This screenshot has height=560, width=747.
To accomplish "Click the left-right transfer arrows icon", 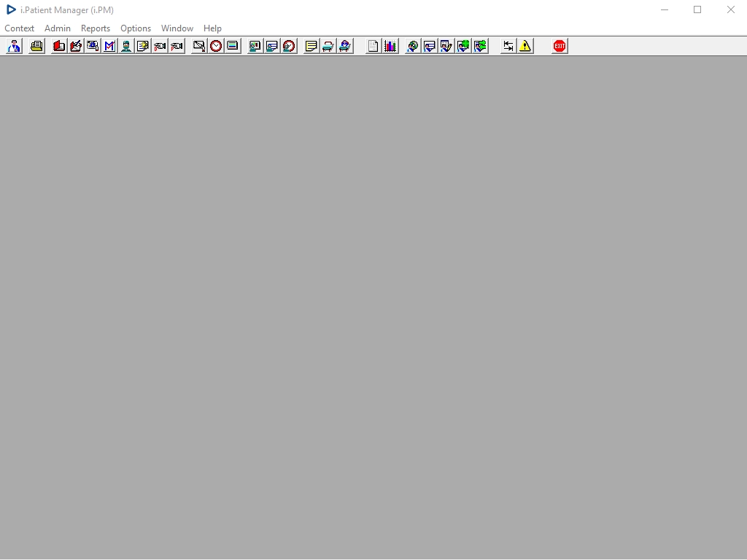I will click(x=508, y=46).
